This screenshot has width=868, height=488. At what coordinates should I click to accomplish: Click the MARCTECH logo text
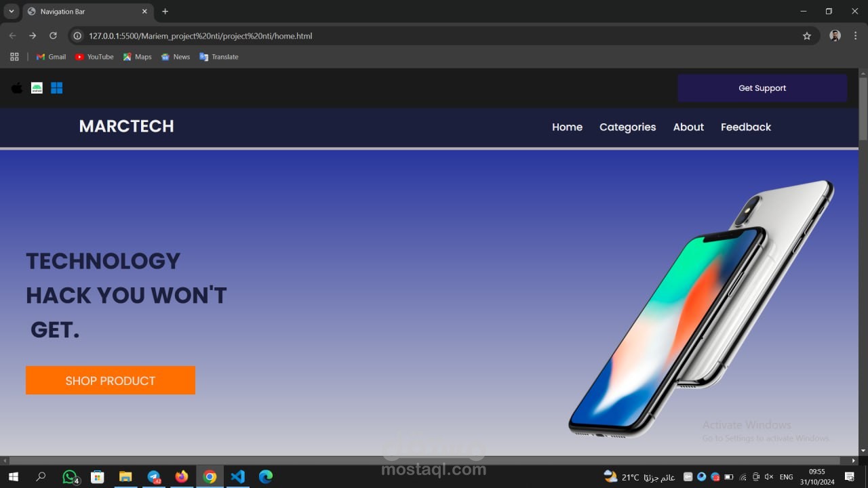[126, 126]
